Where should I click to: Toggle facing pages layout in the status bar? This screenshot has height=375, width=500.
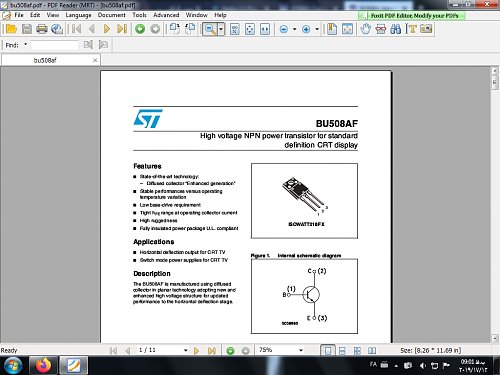coord(372,351)
